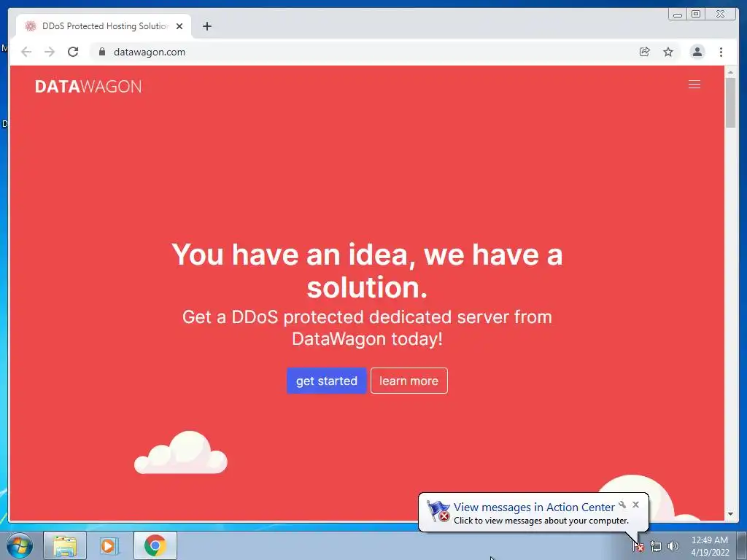This screenshot has width=747, height=560.
Task: Close the Action Center notification balloon
Action: tap(635, 505)
